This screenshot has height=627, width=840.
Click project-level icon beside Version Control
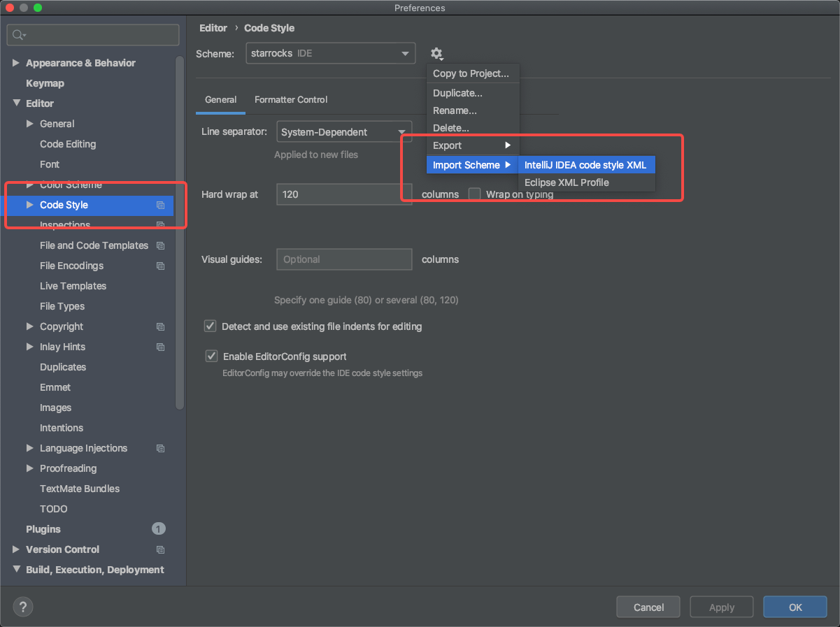coord(160,550)
